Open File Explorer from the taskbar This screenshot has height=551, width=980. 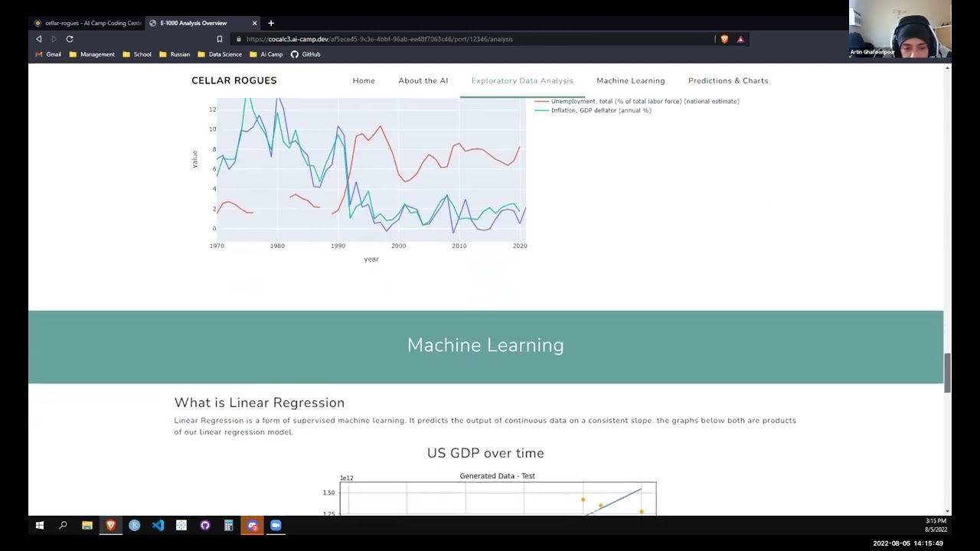(x=87, y=525)
